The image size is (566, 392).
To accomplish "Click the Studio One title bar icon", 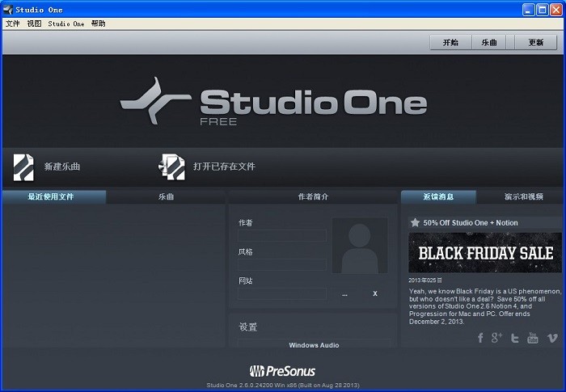I will 8,10.
